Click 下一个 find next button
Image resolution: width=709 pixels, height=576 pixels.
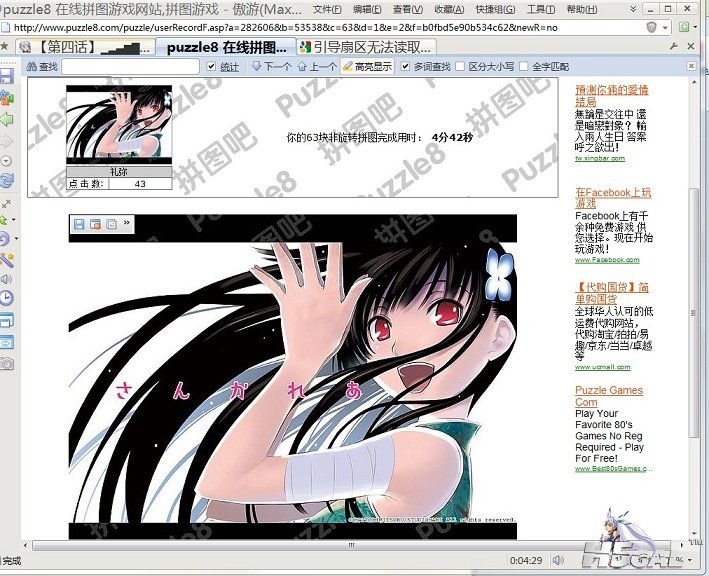(271, 67)
